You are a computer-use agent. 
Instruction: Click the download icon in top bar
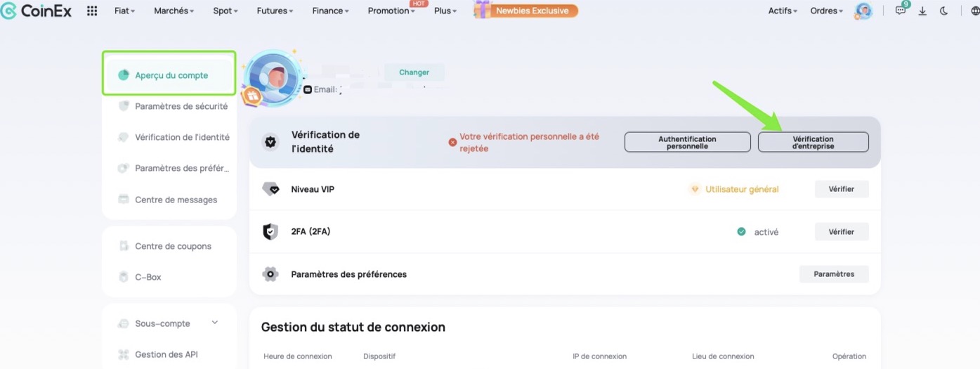(922, 11)
